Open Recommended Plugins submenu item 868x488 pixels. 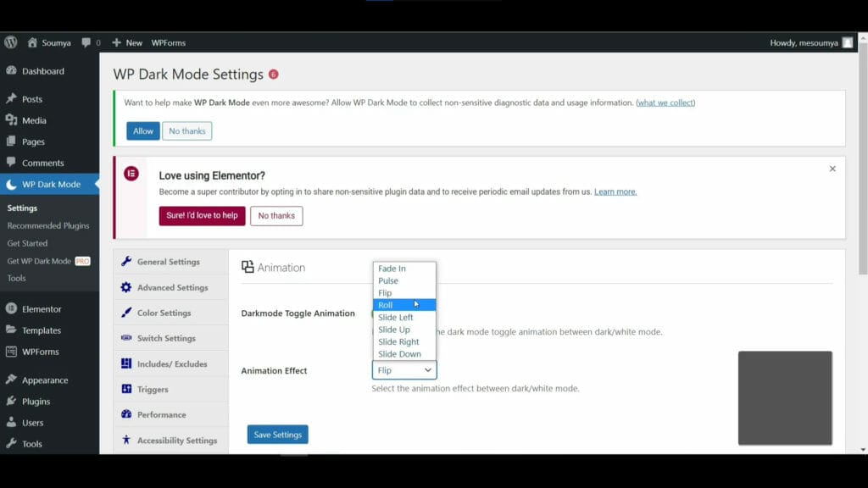click(48, 225)
